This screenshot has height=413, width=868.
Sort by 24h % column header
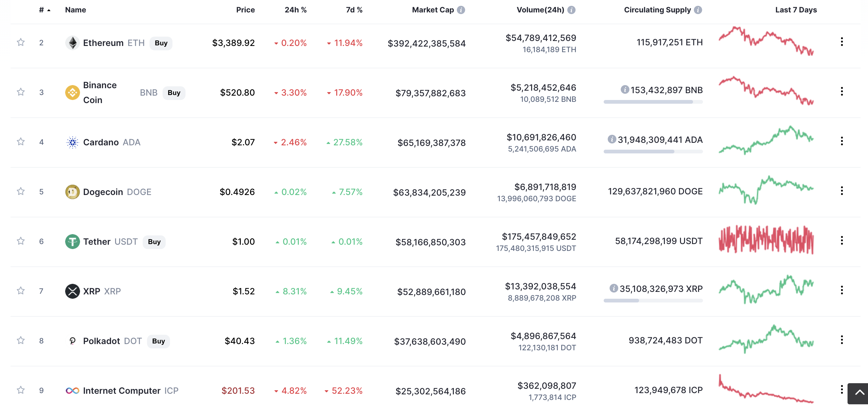[x=296, y=10]
